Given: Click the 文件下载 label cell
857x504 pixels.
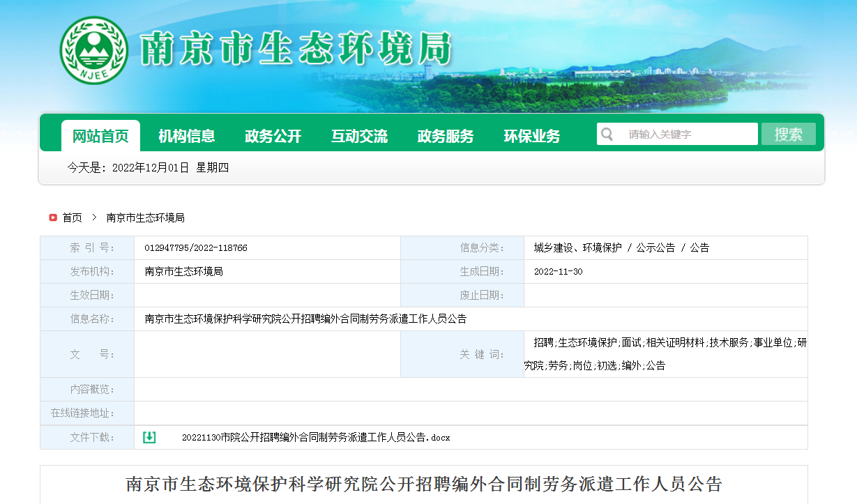Looking at the screenshot, I should point(87,437).
